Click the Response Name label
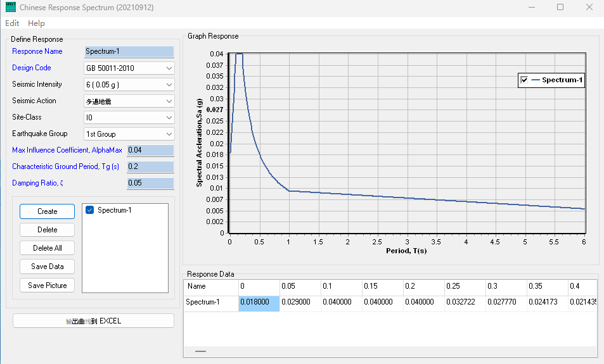 tap(37, 51)
